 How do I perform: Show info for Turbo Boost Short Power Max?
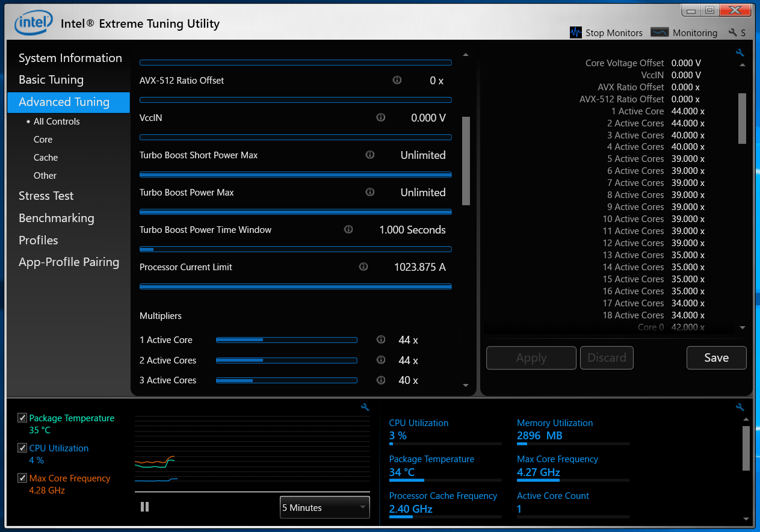click(x=370, y=155)
